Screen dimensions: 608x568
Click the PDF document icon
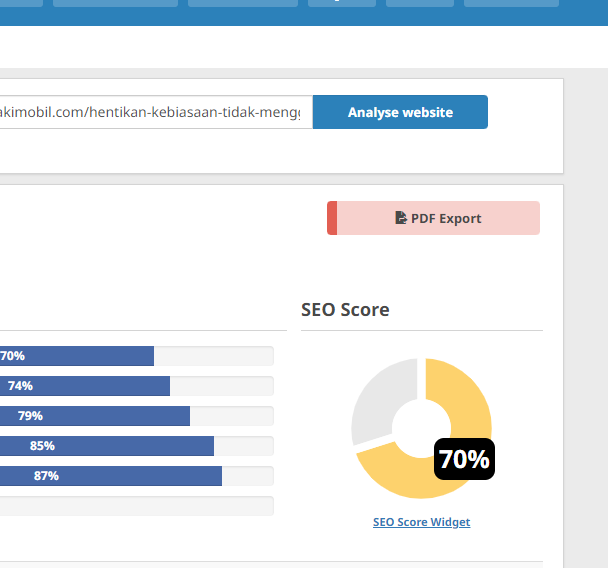click(x=401, y=218)
